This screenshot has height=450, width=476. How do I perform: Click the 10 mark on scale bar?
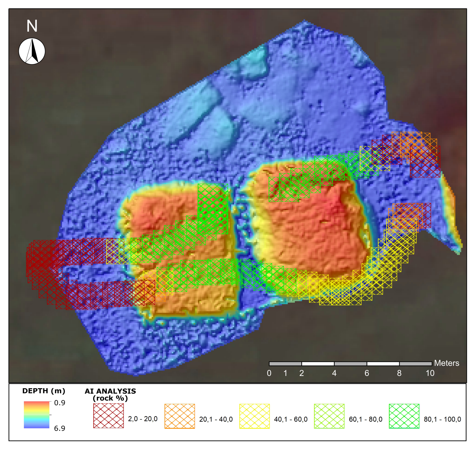pyautogui.click(x=430, y=373)
